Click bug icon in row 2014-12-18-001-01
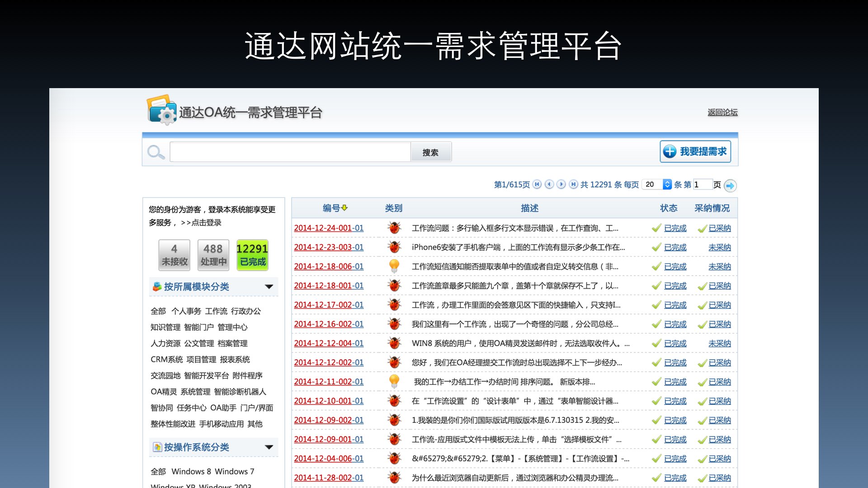Image resolution: width=868 pixels, height=488 pixels. pos(394,286)
